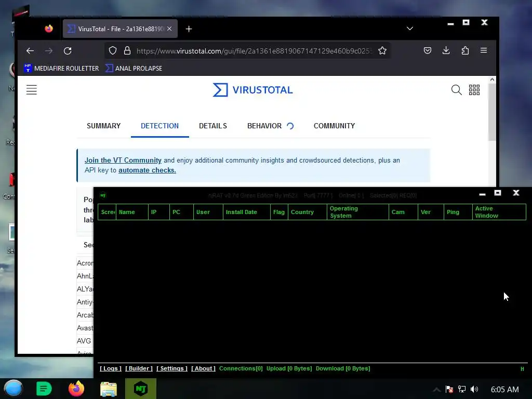Click the User column header

[x=208, y=212]
